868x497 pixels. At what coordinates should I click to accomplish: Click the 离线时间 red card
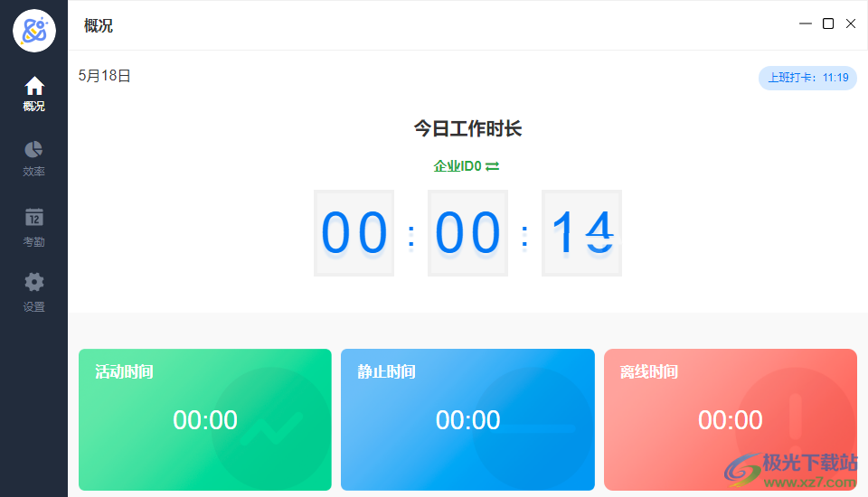731,419
